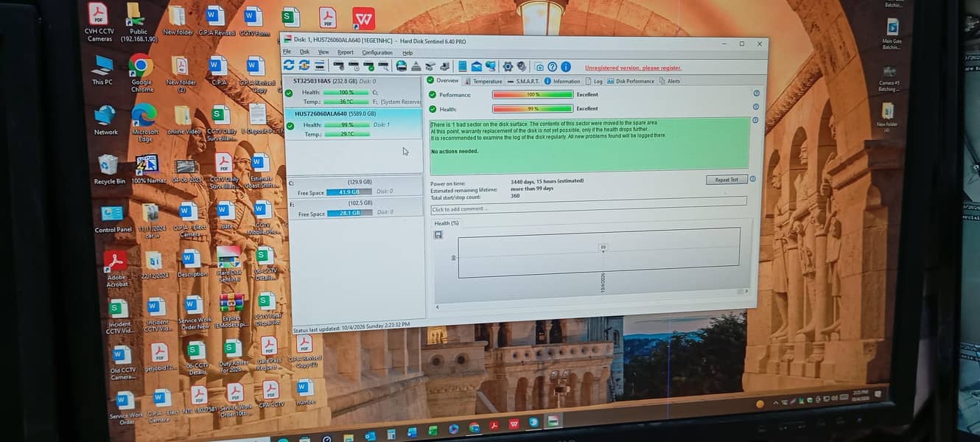Click the C: drive 41.9 GB free space bar
The width and height of the screenshot is (980, 442).
349,192
